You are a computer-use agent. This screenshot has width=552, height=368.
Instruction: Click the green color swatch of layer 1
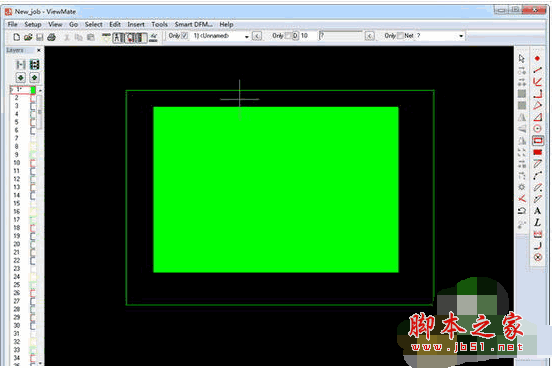click(33, 90)
